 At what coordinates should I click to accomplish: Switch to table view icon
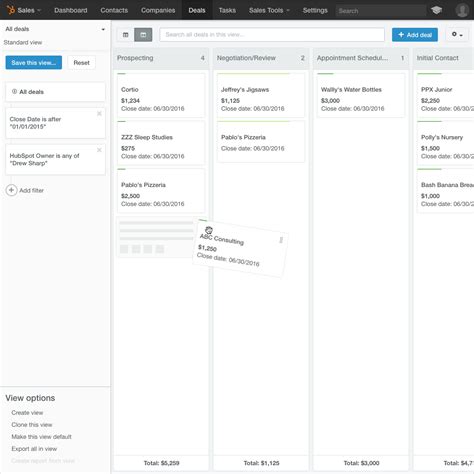[x=126, y=35]
